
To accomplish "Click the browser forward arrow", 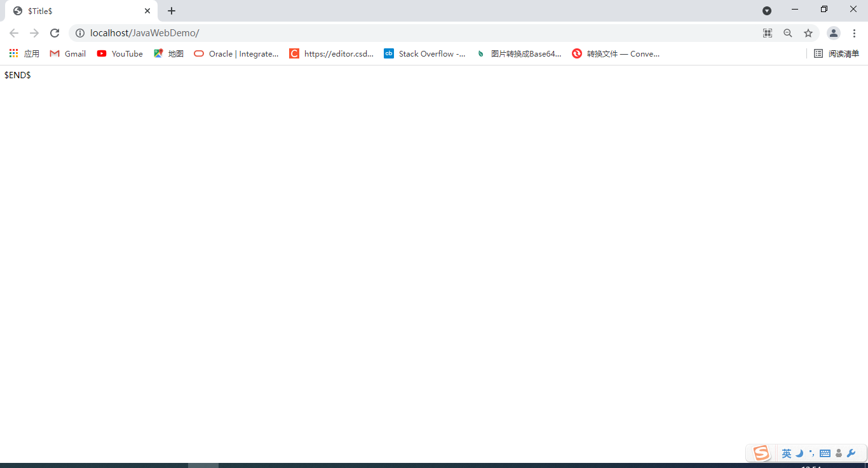I will (34, 33).
